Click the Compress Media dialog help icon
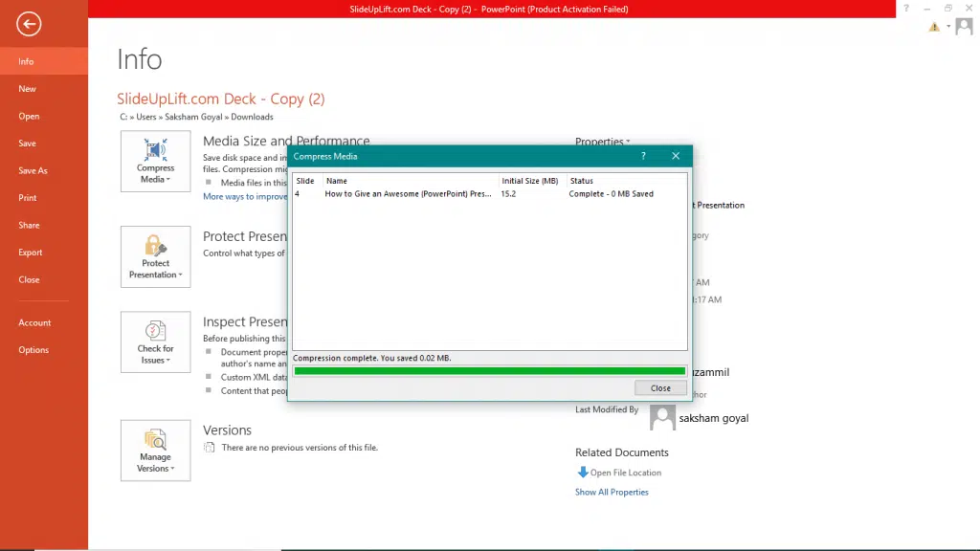 point(642,156)
